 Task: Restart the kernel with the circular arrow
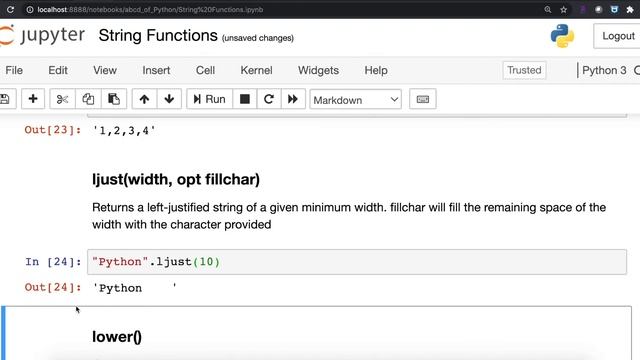click(x=269, y=99)
